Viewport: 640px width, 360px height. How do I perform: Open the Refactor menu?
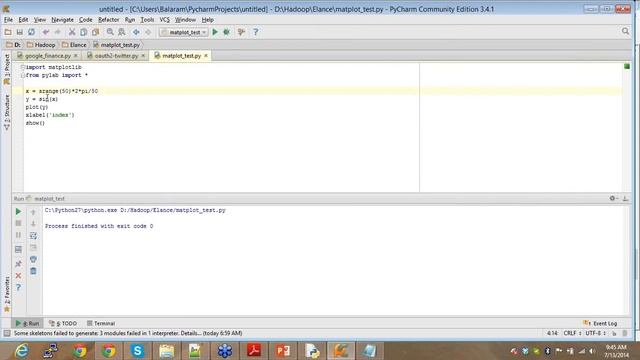(109, 20)
